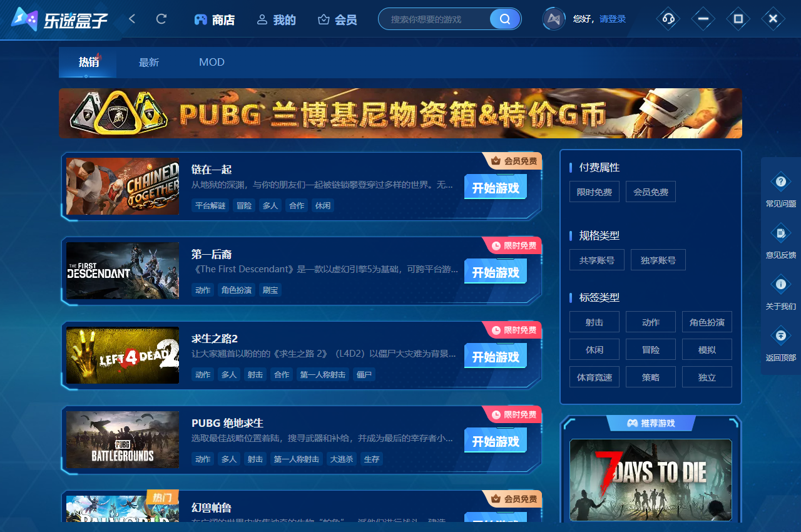Click the 第一后裔 game title
The height and width of the screenshot is (532, 801).
click(212, 254)
